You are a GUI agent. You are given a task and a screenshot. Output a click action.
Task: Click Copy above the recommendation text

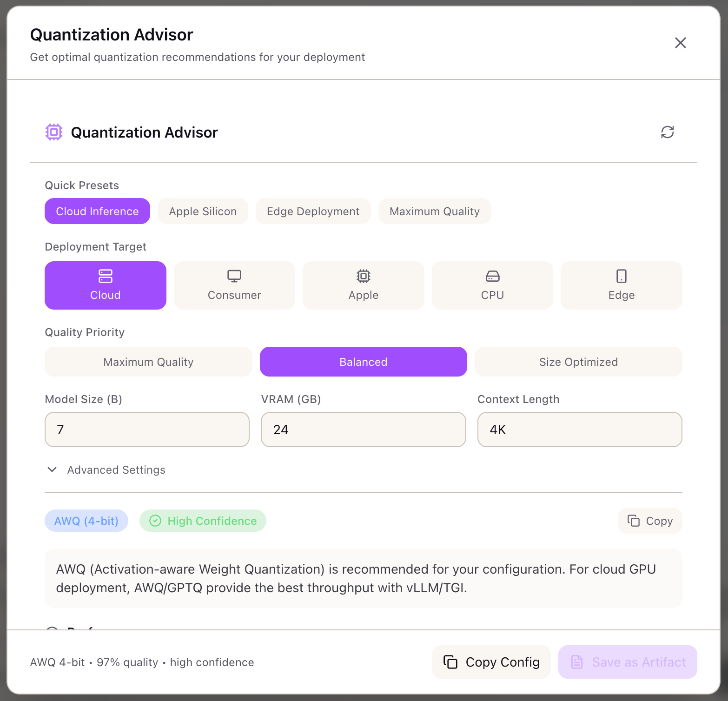pos(649,521)
